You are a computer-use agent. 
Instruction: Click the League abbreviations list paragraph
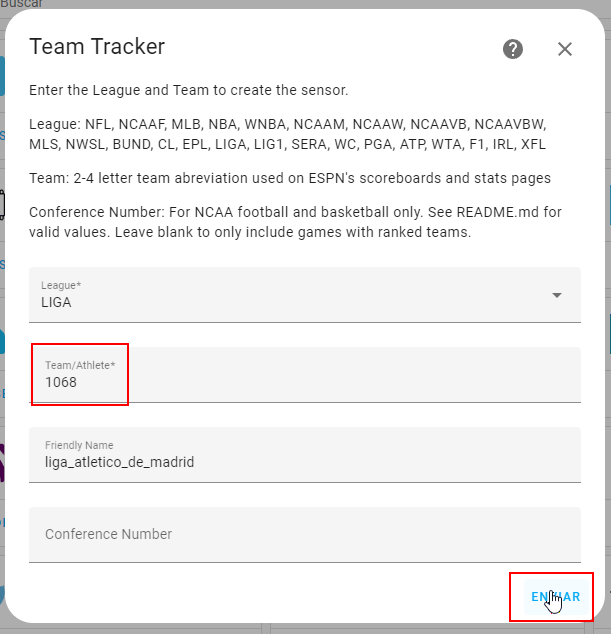click(288, 134)
